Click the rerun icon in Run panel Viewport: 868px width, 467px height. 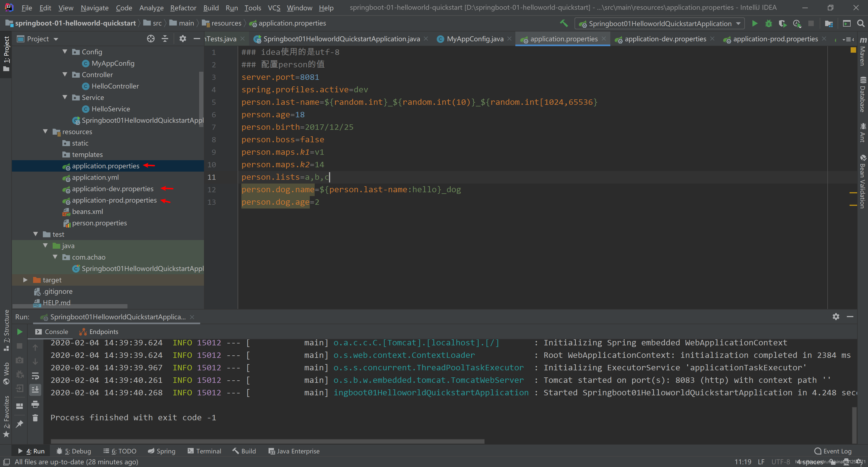coord(20,332)
